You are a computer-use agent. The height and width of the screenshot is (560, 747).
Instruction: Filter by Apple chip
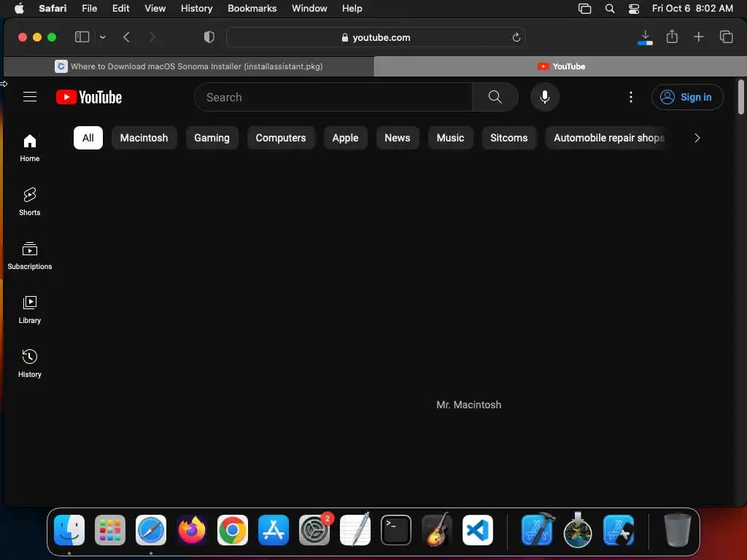(x=345, y=138)
